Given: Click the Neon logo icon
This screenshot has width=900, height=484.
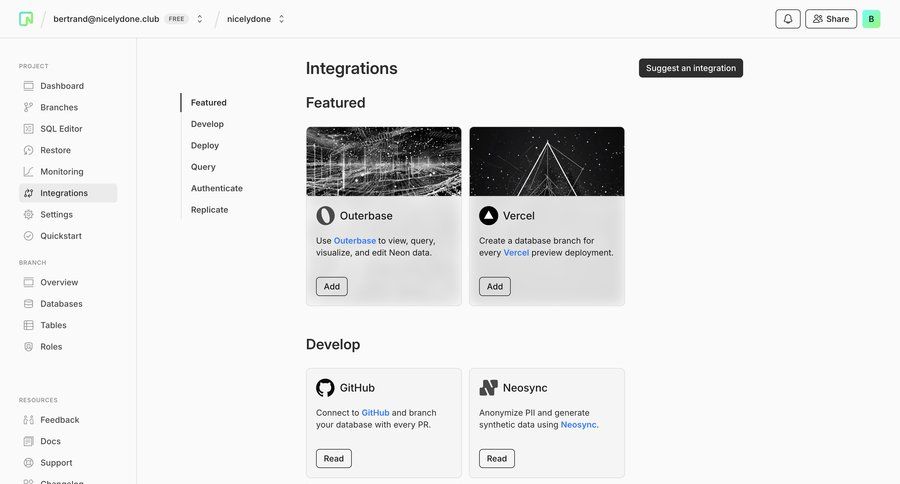Looking at the screenshot, I should pyautogui.click(x=26, y=19).
